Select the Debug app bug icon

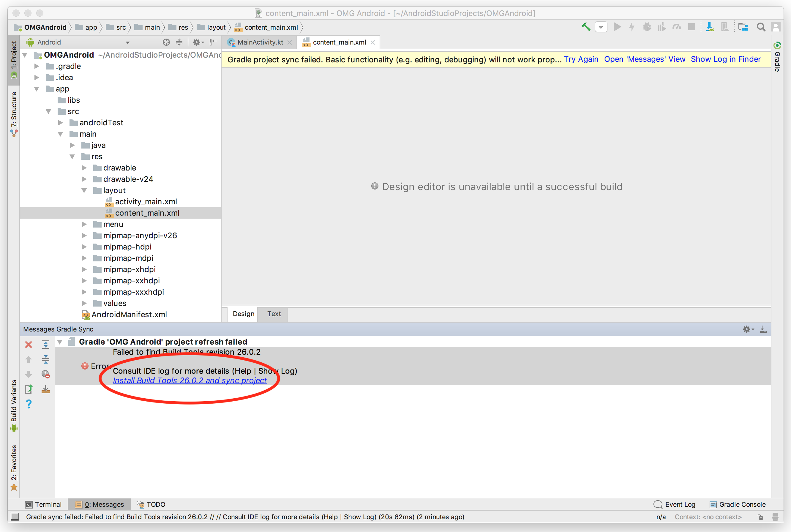(647, 27)
